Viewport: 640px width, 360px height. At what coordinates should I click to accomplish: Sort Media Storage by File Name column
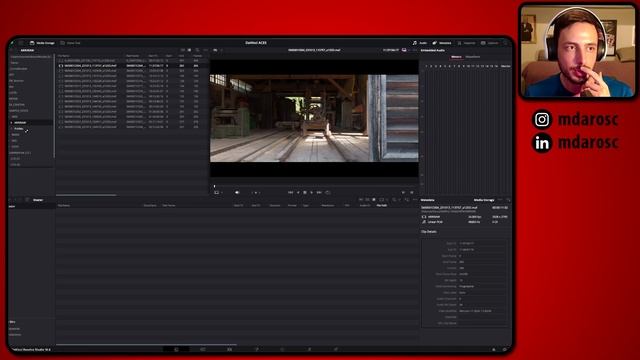[64, 56]
